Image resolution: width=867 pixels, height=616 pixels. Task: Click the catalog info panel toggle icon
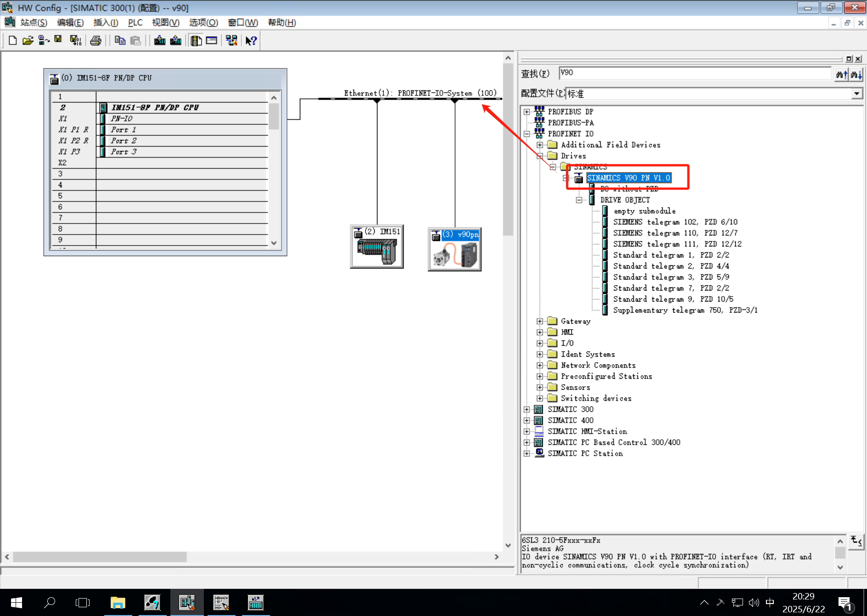coord(856,541)
